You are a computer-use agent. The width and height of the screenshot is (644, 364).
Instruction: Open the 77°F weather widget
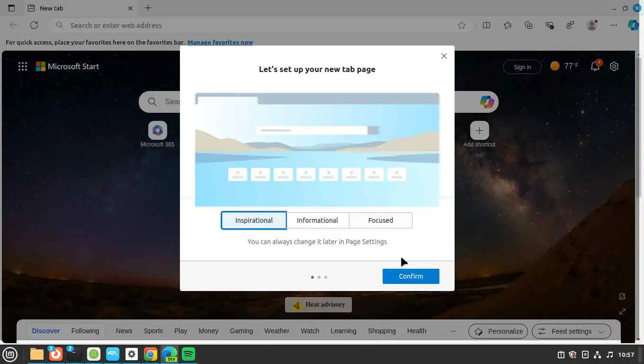pyautogui.click(x=564, y=66)
